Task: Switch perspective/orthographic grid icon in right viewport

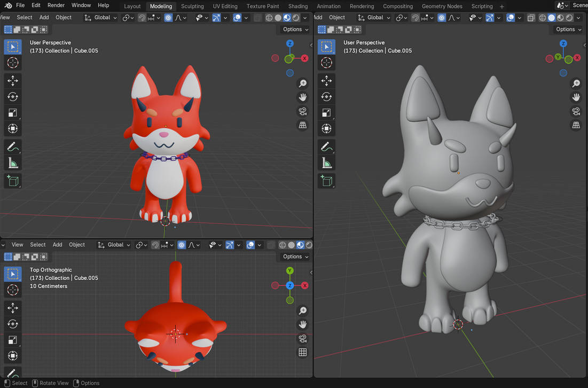Action: pos(576,125)
